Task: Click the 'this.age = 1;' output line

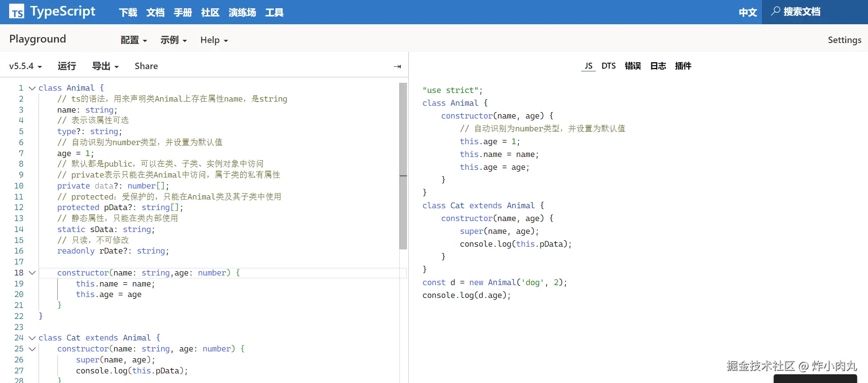Action: point(490,141)
